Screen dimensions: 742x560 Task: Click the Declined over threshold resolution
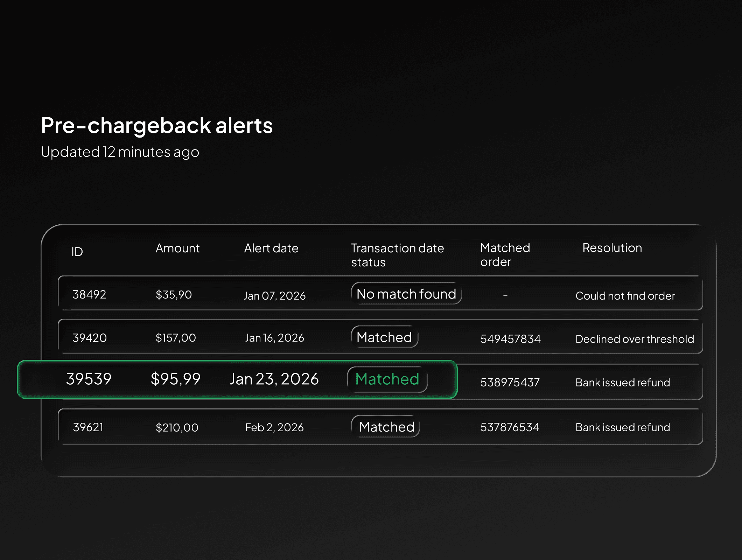[x=634, y=339]
